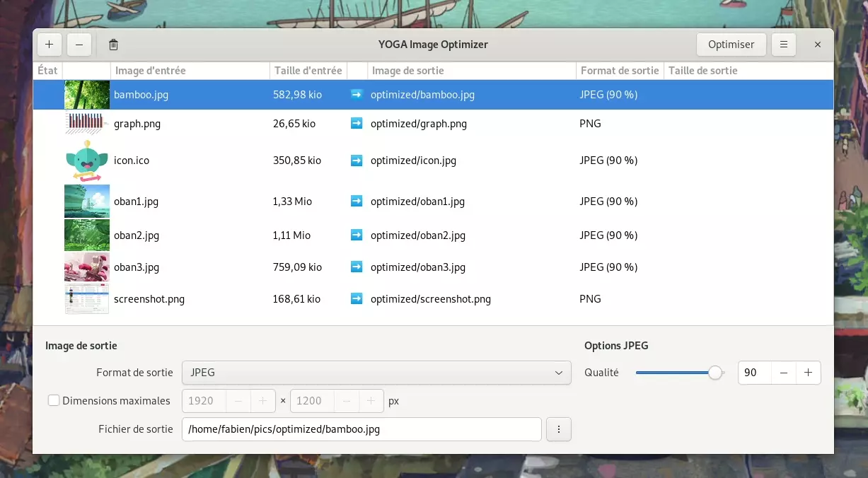The image size is (868, 478).
Task: Open output file browse menu button
Action: point(559,429)
